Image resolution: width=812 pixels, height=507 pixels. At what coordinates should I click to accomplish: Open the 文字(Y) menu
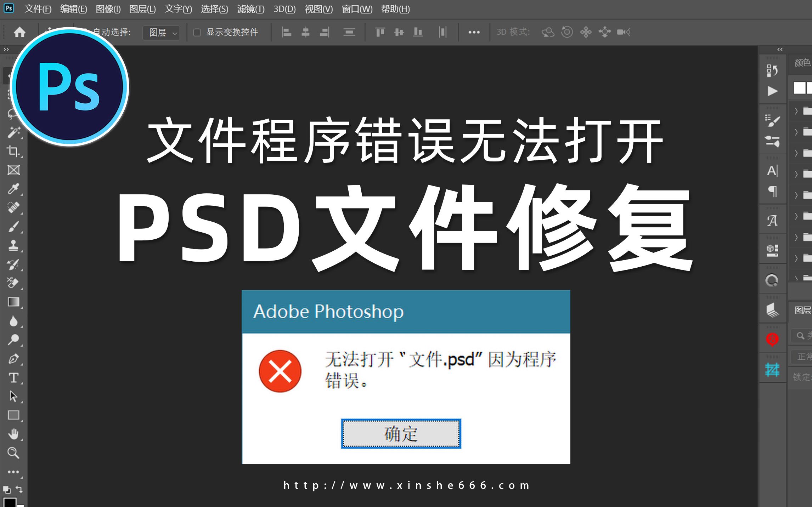pyautogui.click(x=178, y=9)
